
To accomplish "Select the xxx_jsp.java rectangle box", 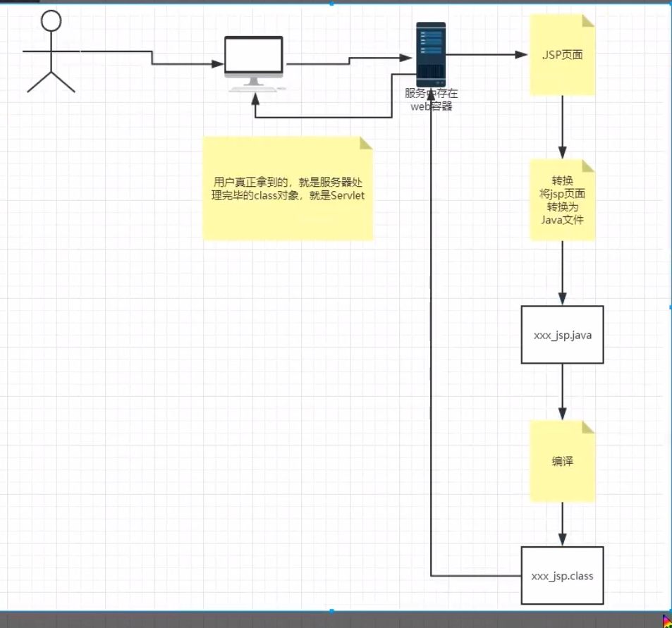I will pos(562,335).
